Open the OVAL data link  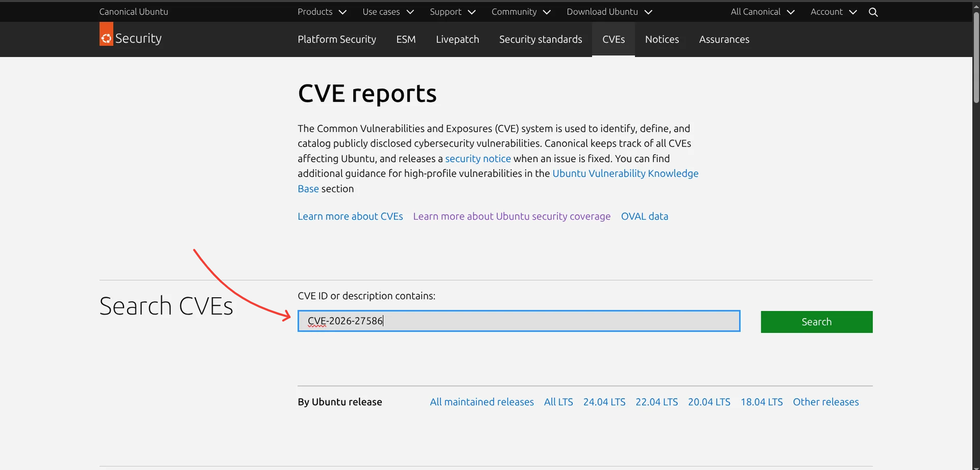tap(644, 216)
